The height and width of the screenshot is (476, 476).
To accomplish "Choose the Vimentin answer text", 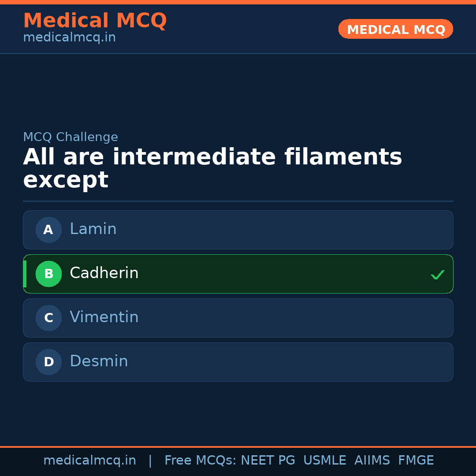I will [x=104, y=317].
